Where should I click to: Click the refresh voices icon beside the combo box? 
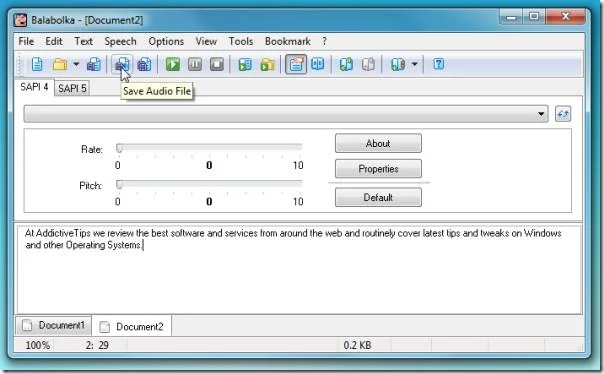pos(563,114)
